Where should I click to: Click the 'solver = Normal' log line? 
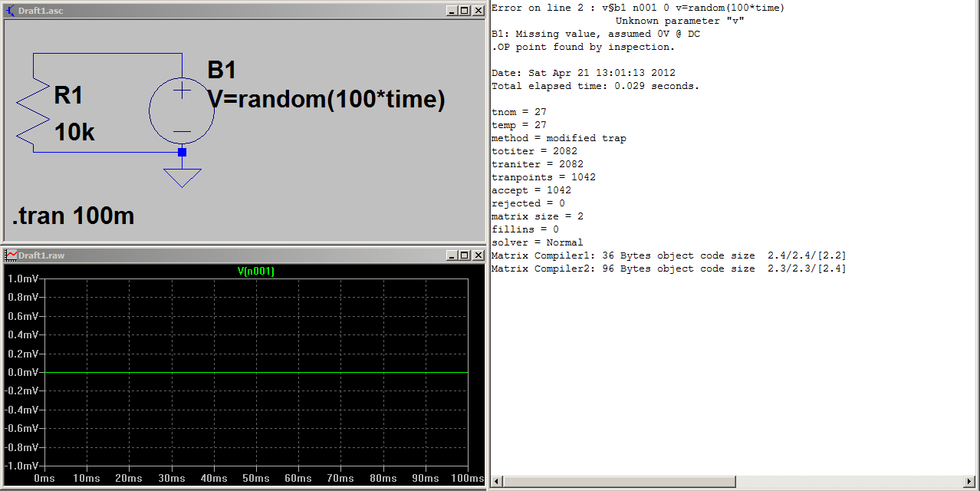click(x=538, y=242)
